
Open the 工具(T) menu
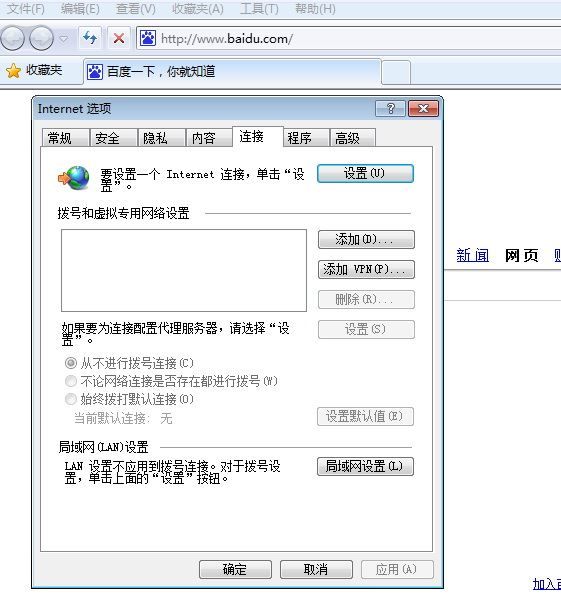pos(259,9)
